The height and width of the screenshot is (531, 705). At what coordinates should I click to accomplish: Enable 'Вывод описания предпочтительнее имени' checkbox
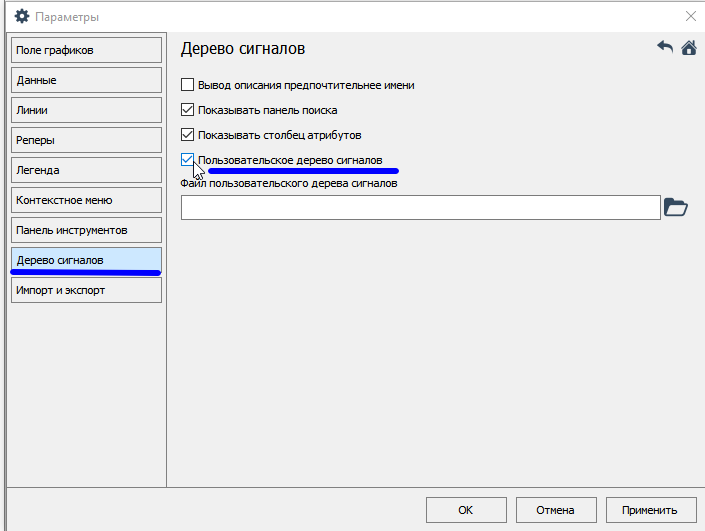(x=187, y=85)
